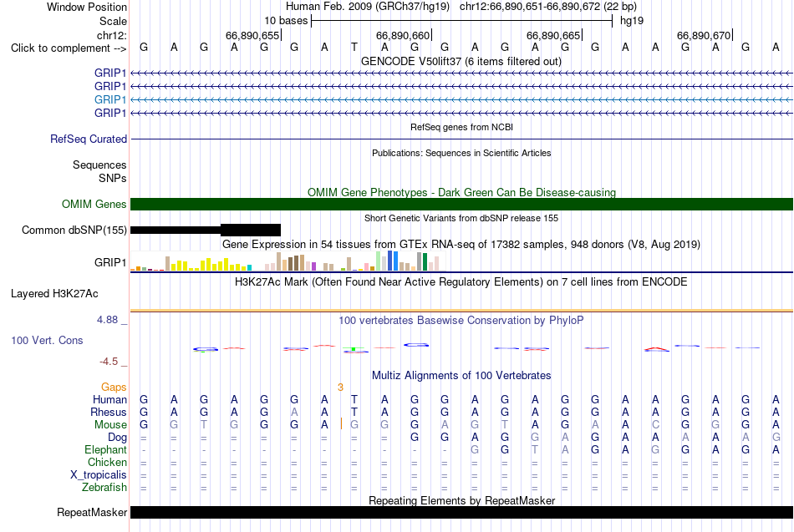Click 'Publications: Sequences in Scientific Articles' title

point(461,153)
